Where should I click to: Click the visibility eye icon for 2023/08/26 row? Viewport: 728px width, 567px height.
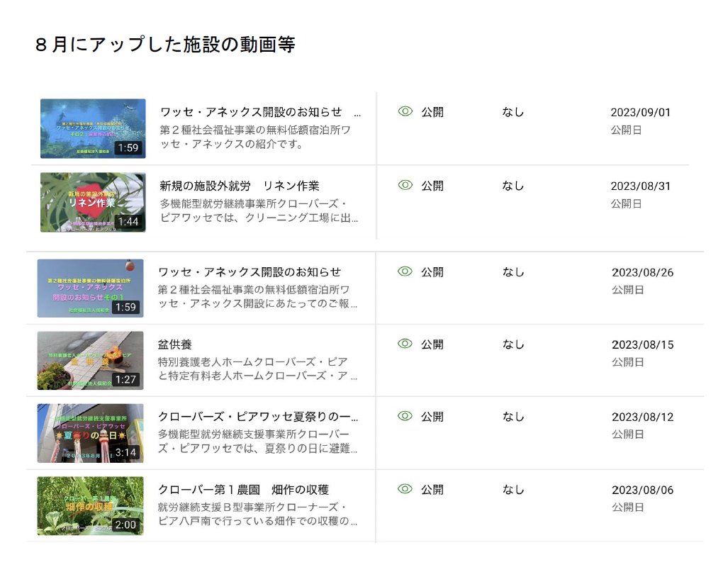(405, 271)
